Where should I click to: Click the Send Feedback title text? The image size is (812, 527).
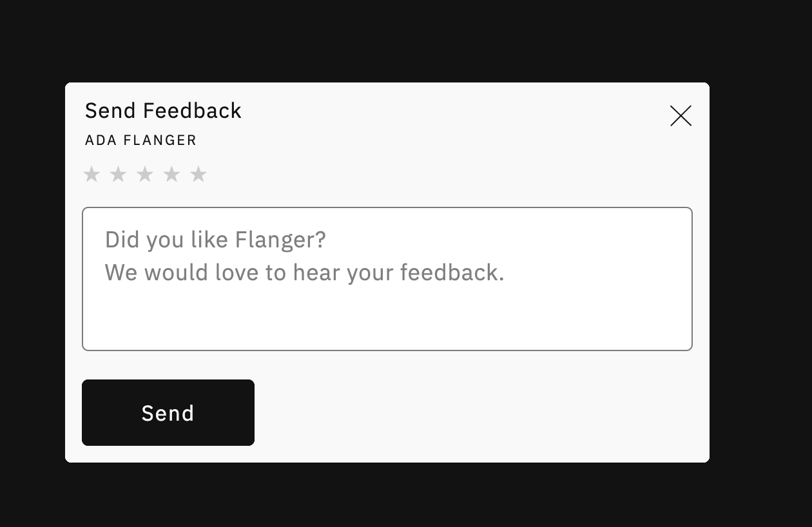tap(163, 111)
